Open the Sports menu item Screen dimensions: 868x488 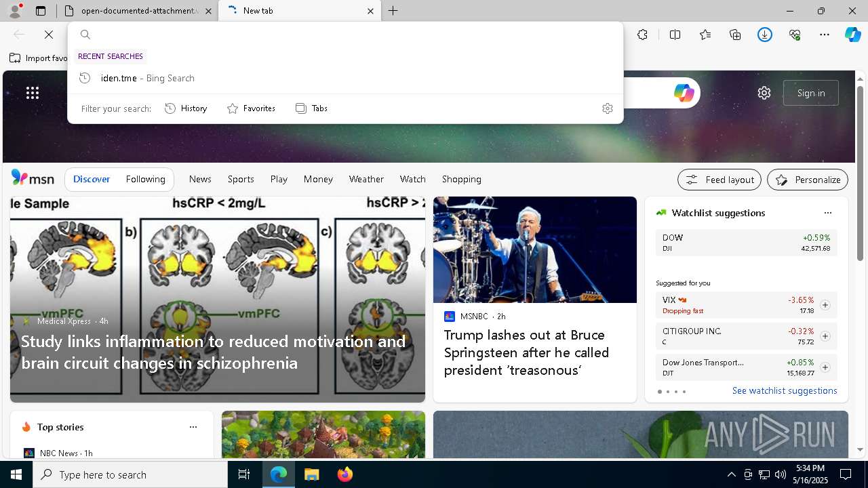tap(241, 179)
